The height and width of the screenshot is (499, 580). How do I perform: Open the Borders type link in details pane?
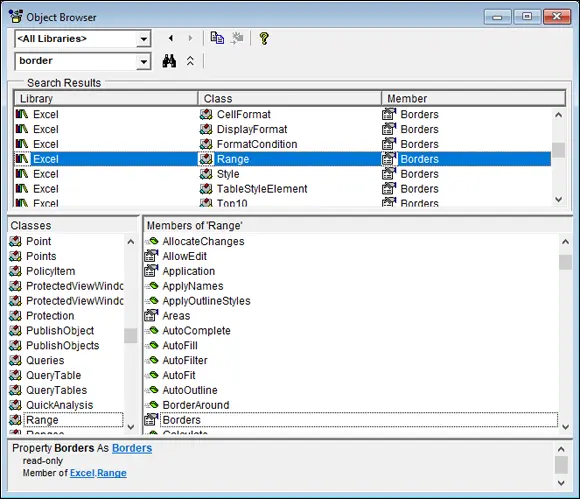click(132, 448)
